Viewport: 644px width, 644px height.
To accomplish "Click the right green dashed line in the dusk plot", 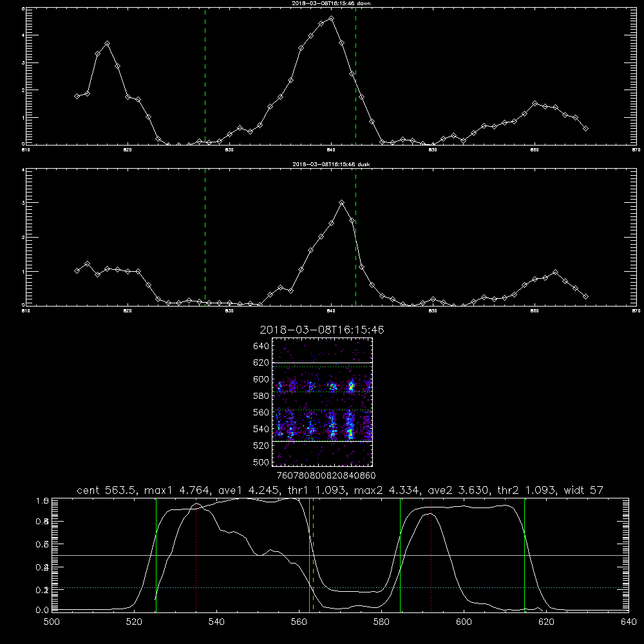I will [355, 237].
